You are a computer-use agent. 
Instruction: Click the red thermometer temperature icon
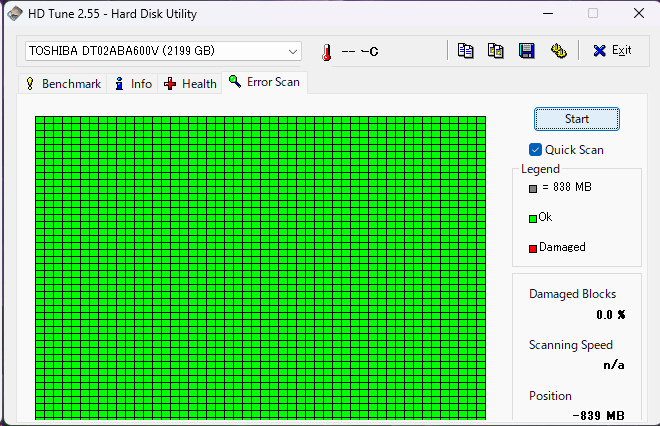click(x=327, y=53)
